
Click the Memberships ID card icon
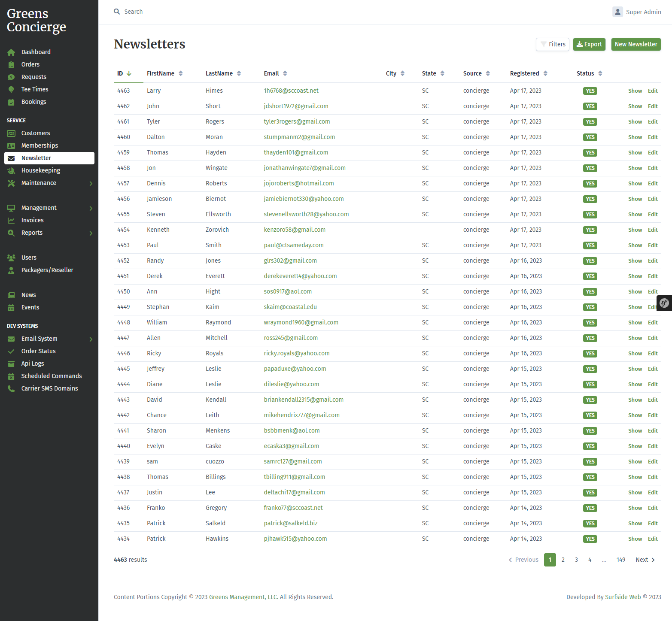(x=11, y=146)
